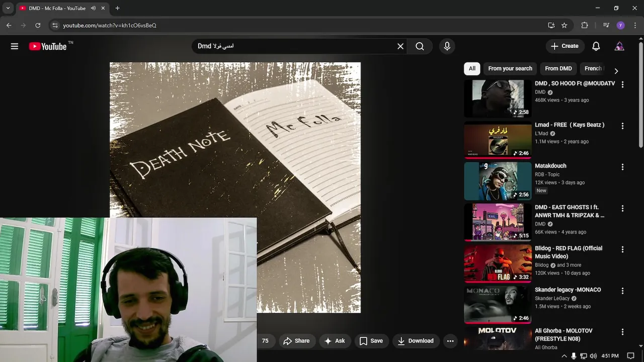
Task: Open the account avatar menu
Action: click(619, 46)
